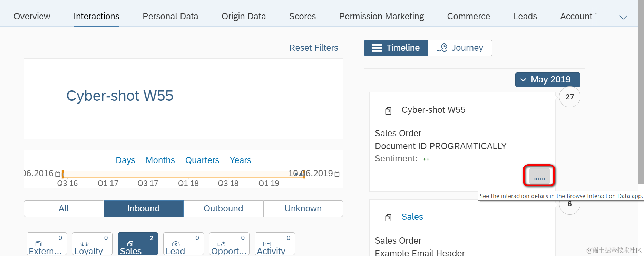Select the Activity filter tile

(x=274, y=244)
